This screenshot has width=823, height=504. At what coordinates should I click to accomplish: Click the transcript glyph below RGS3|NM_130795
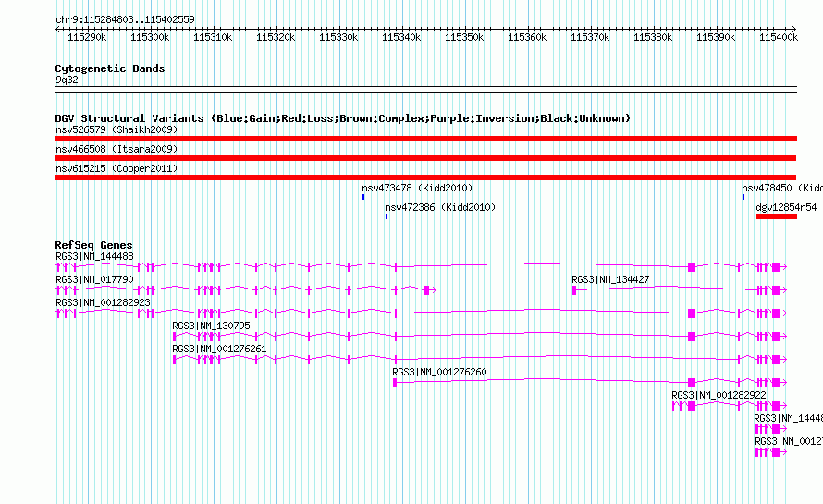pyautogui.click(x=480, y=337)
